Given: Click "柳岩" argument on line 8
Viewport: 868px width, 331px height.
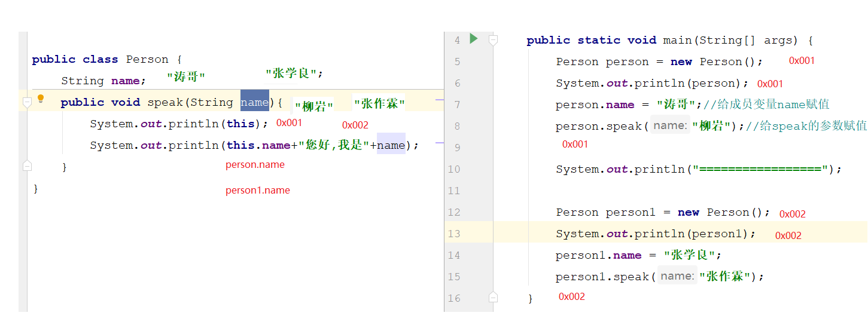Looking at the screenshot, I should click(712, 126).
